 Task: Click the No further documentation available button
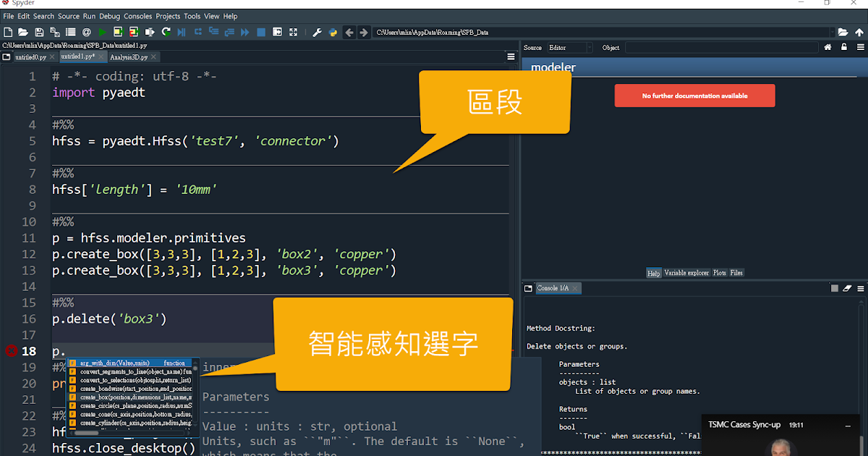click(x=694, y=95)
